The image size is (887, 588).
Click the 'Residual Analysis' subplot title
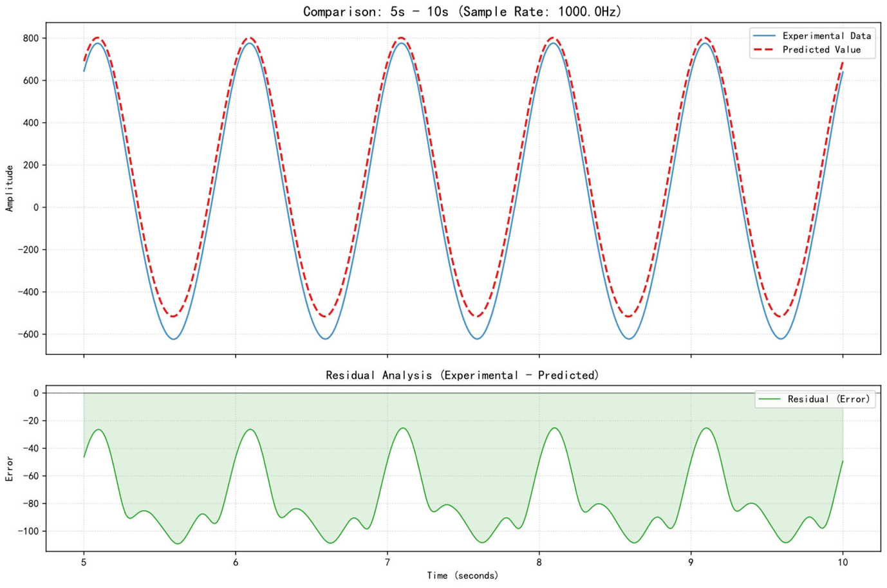[462, 375]
